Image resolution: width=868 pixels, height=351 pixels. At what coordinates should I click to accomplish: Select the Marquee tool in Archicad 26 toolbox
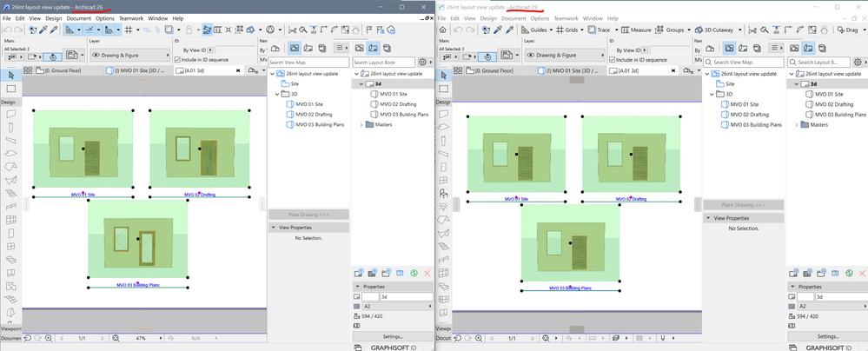point(10,89)
